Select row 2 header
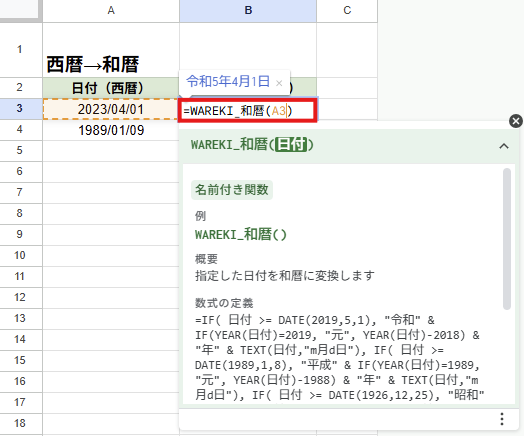The image size is (524, 436). [20, 88]
